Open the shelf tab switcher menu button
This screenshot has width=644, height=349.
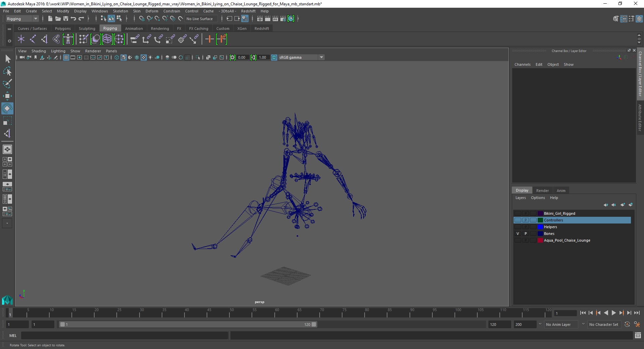pos(9,29)
